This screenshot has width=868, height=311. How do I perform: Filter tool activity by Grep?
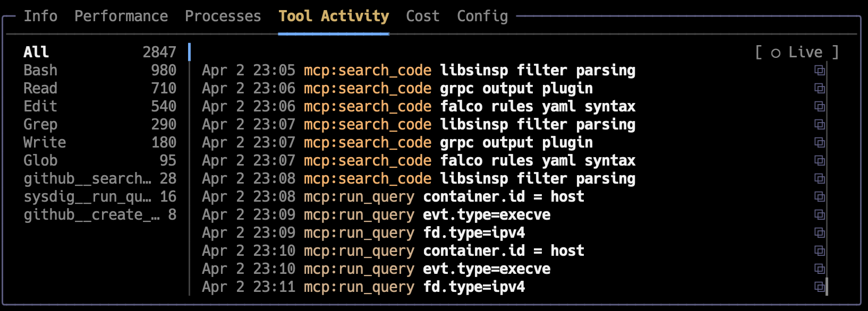[100, 124]
